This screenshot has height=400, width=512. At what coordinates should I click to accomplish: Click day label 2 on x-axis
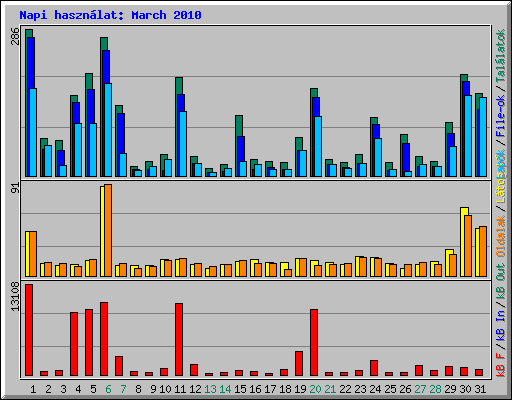pyautogui.click(x=48, y=389)
